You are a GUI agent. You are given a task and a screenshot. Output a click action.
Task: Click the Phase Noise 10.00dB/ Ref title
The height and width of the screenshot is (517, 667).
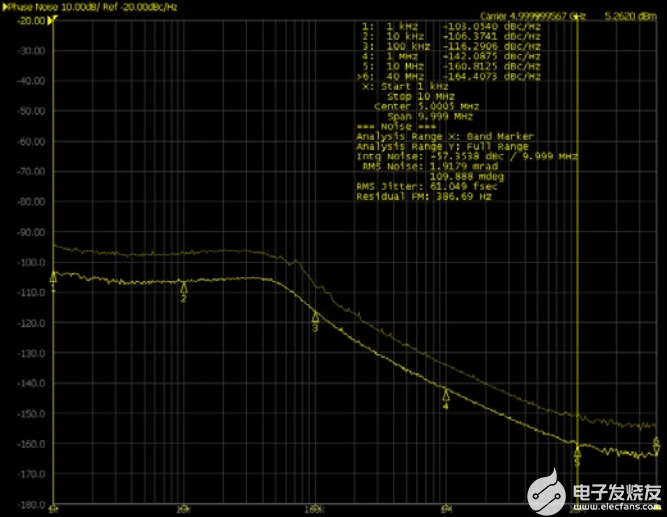(77, 6)
